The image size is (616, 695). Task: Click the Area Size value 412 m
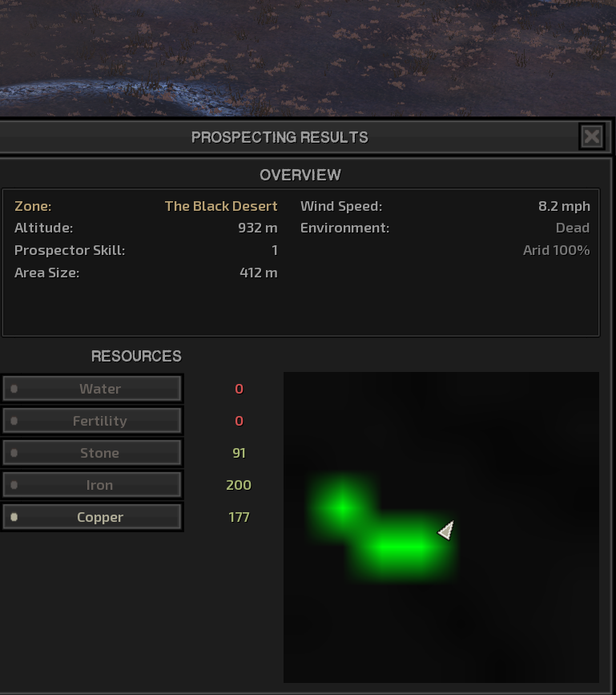259,273
